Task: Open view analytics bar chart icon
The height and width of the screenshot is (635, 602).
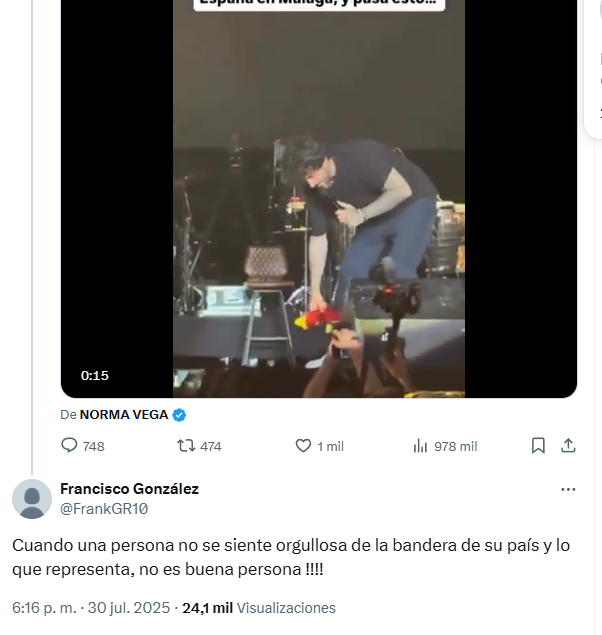Action: [420, 446]
